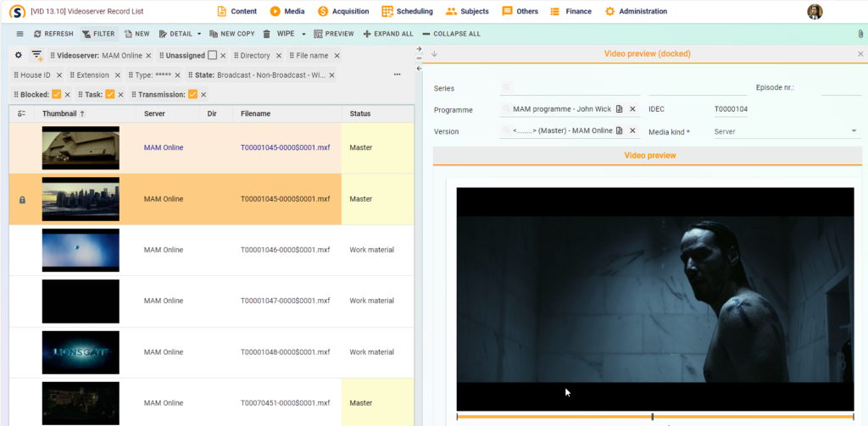Clear the Programme field value
The width and height of the screenshot is (868, 426).
coord(632,109)
